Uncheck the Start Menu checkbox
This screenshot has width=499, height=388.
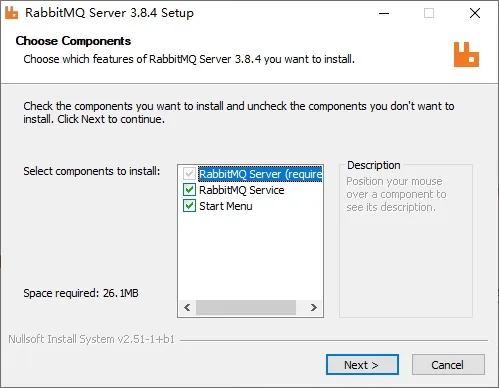(189, 206)
